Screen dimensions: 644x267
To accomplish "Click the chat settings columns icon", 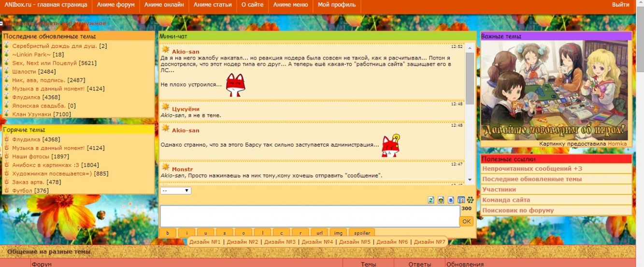I will click(461, 200).
